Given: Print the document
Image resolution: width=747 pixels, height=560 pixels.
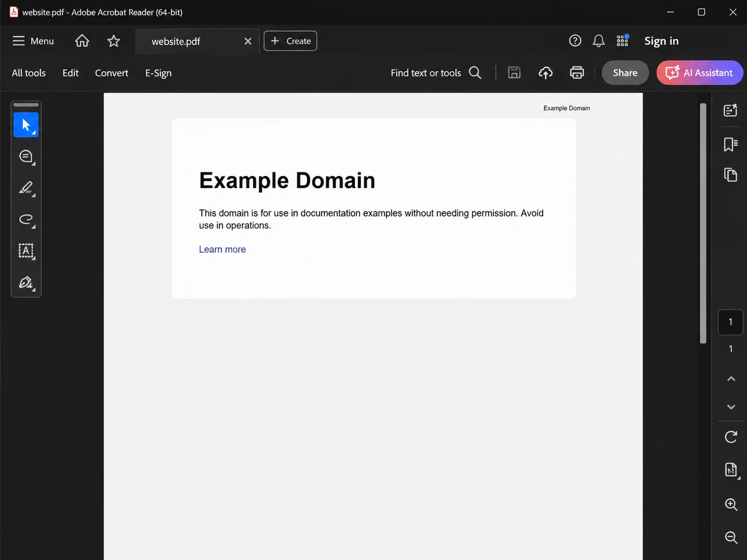Looking at the screenshot, I should [x=577, y=73].
